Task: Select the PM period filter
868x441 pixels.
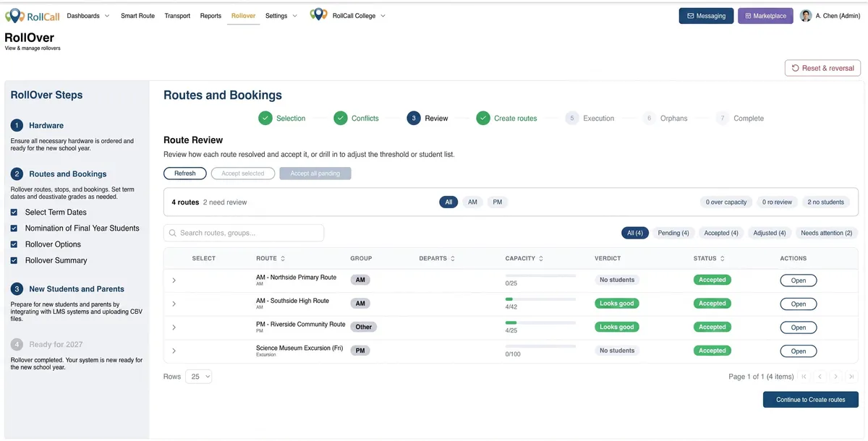Action: pos(498,202)
